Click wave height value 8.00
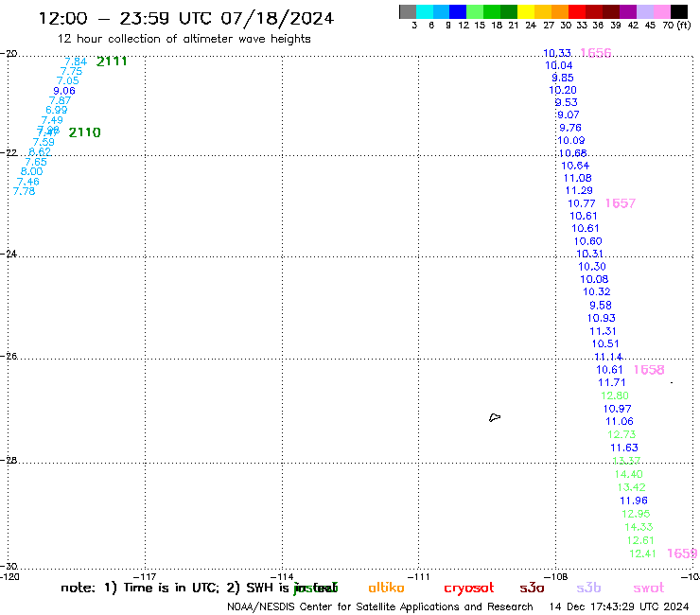This screenshot has width=700, height=615. point(32,171)
